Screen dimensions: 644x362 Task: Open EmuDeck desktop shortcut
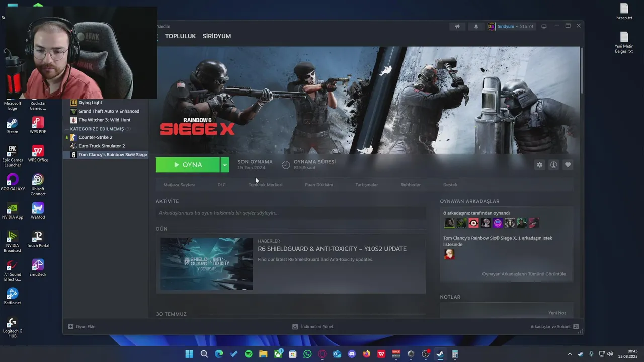[x=38, y=268]
